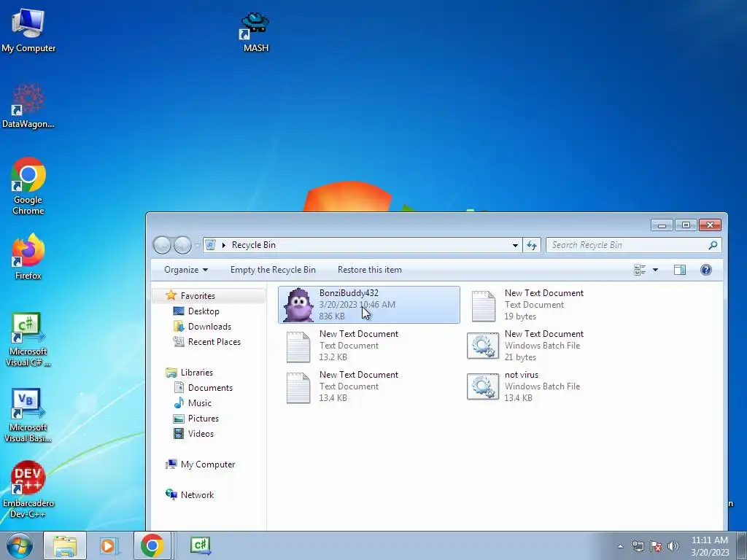This screenshot has height=560, width=747.
Task: Click Restore this item
Action: click(x=370, y=270)
